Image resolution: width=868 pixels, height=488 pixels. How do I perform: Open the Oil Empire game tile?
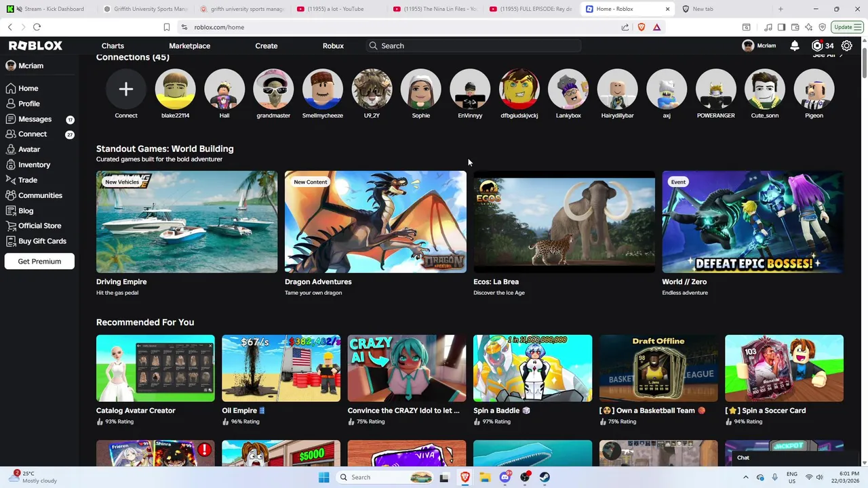pos(281,368)
